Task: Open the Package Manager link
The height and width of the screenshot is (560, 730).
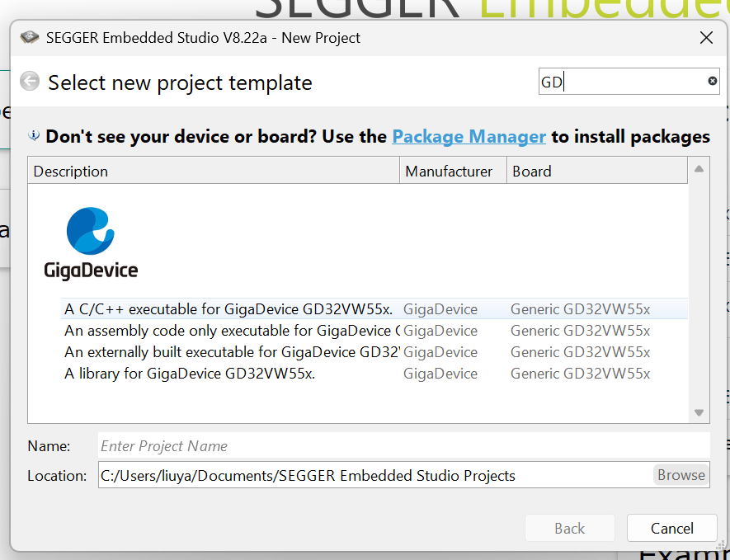Action: coord(469,136)
